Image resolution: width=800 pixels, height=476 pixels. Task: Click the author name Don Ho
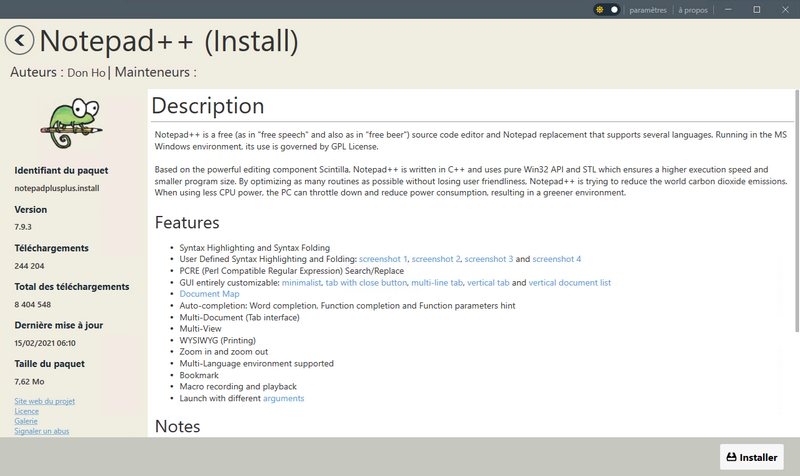coord(86,73)
